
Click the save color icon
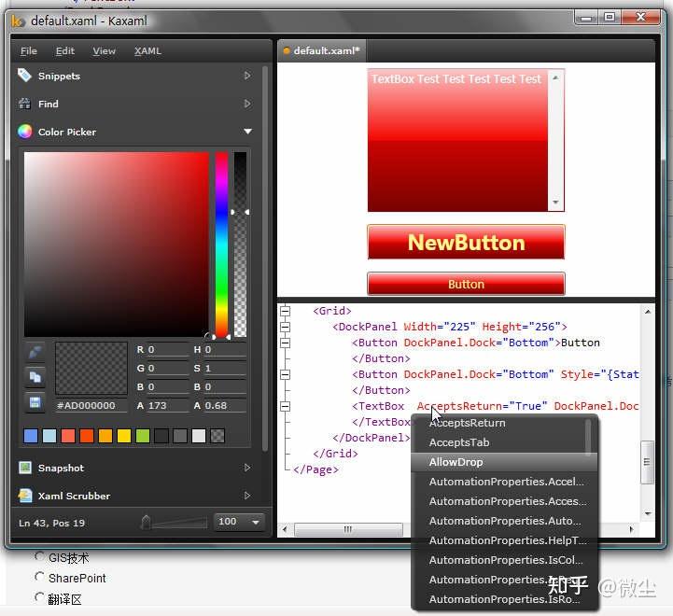click(35, 402)
